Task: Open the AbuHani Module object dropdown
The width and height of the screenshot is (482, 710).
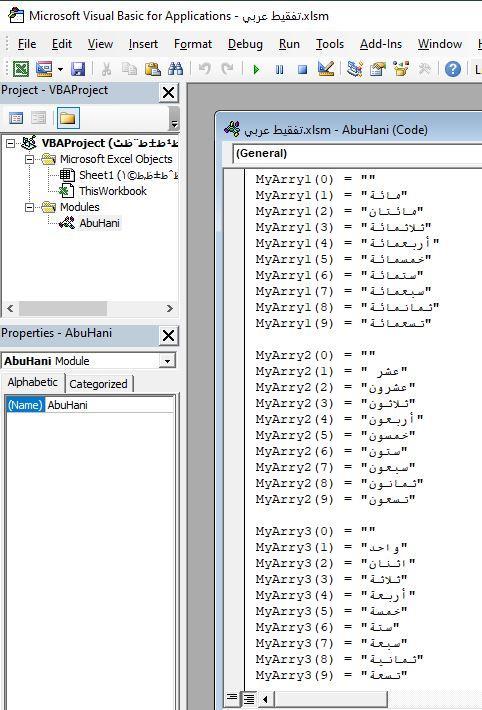Action: tap(167, 361)
